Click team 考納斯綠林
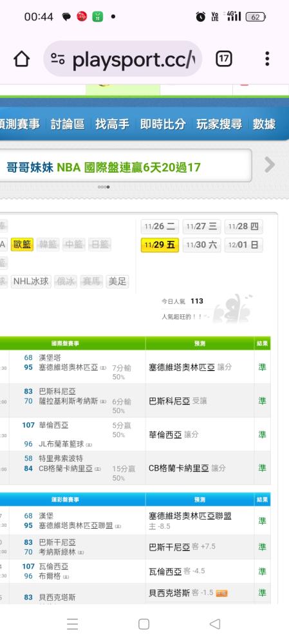Viewport: 289px width, 644px height. 57,553
